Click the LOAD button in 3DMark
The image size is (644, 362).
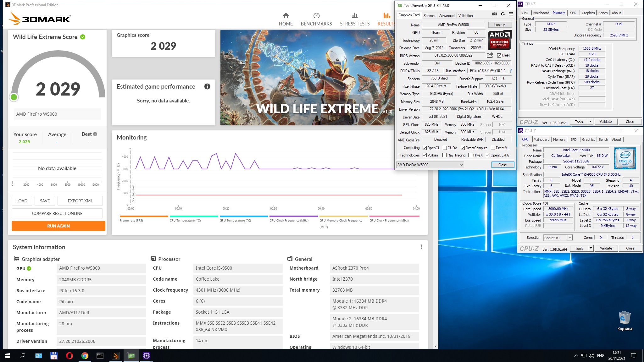click(x=22, y=201)
